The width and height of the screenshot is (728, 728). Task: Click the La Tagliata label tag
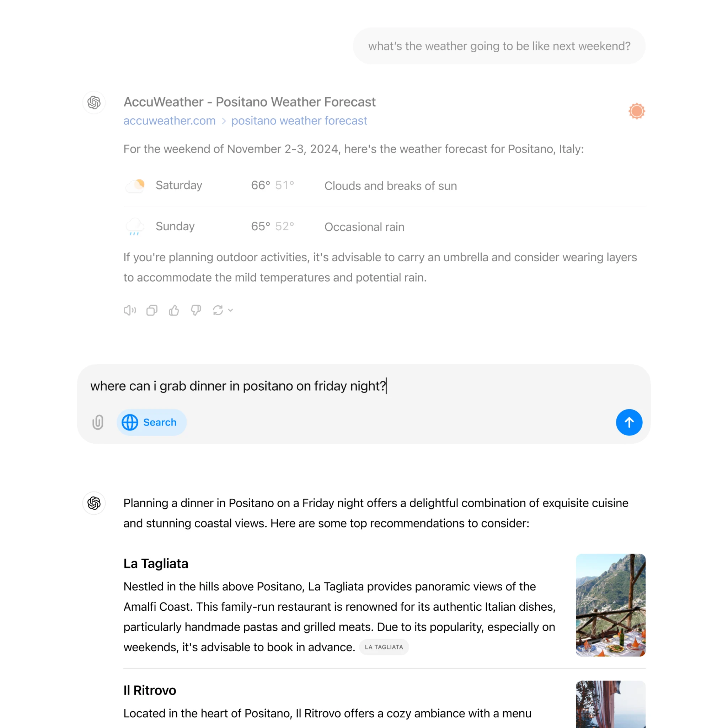[x=384, y=647]
